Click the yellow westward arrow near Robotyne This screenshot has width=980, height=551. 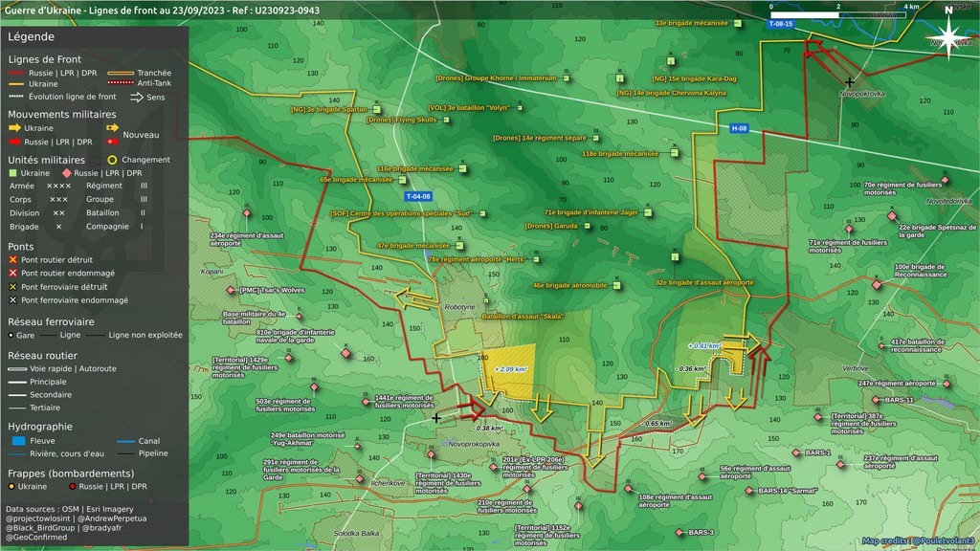(x=415, y=298)
